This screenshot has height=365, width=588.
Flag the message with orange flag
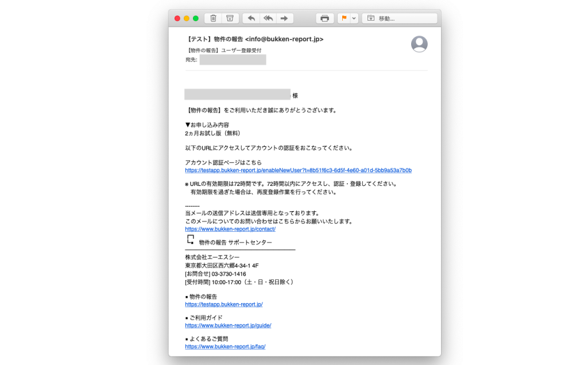coord(344,18)
